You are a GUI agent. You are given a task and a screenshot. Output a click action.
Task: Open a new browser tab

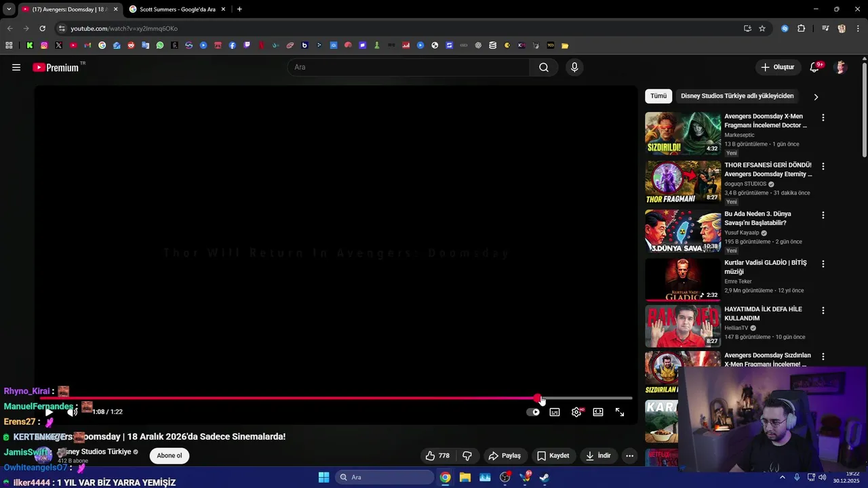click(x=239, y=9)
